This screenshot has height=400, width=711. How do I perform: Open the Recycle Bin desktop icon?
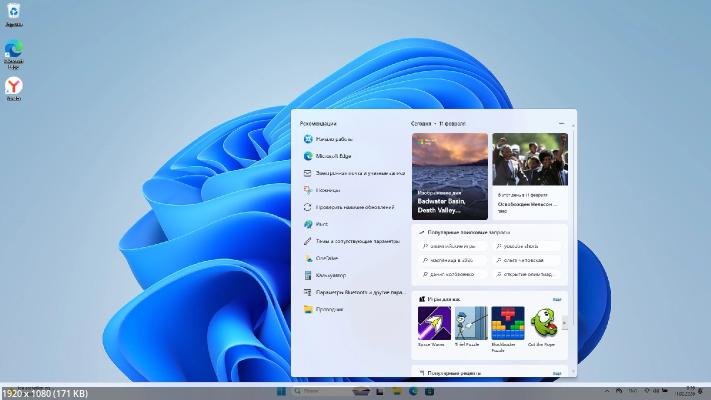tap(14, 13)
